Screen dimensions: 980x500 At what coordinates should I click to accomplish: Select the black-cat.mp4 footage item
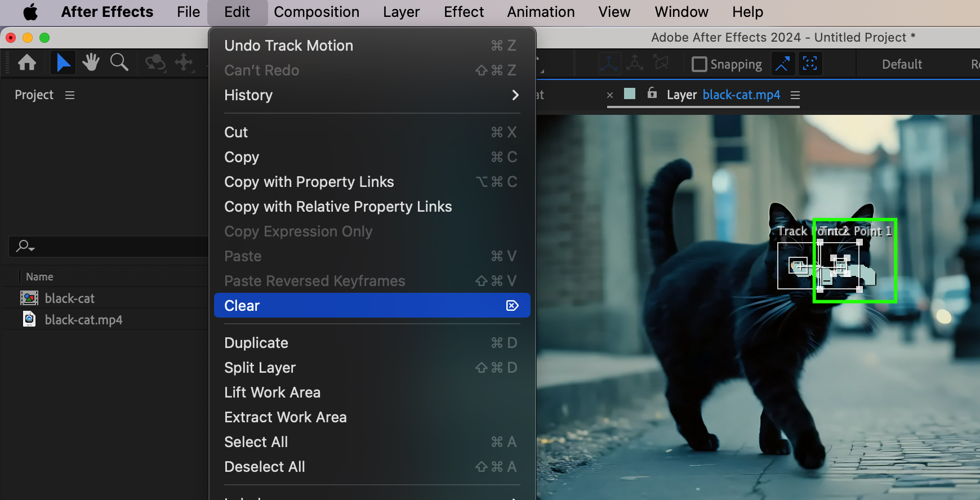[84, 320]
